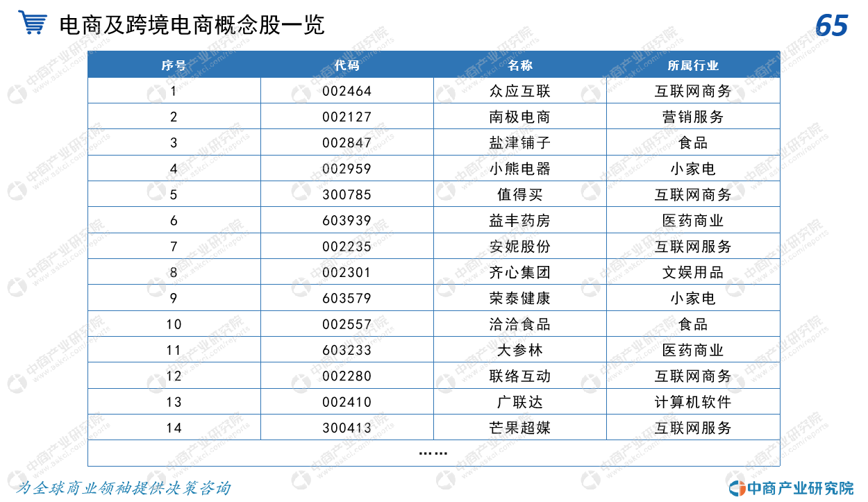Click the footer slogan 为全球商业领袖提供决策咨询
Image resolution: width=868 pixels, height=502 pixels.
point(123,488)
